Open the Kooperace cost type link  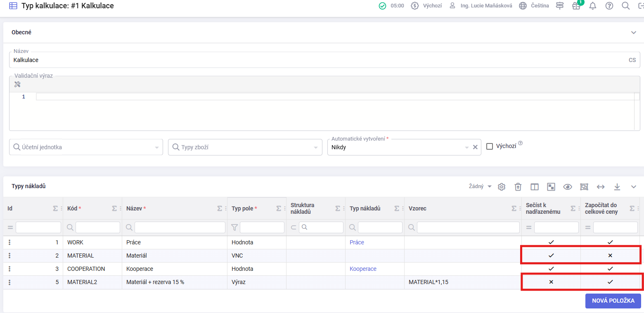point(363,269)
